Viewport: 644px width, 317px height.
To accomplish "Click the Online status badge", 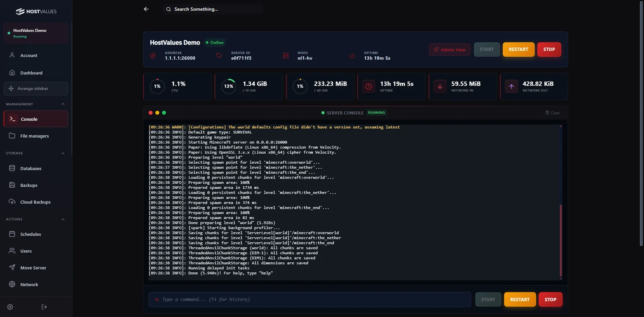I will coord(215,43).
